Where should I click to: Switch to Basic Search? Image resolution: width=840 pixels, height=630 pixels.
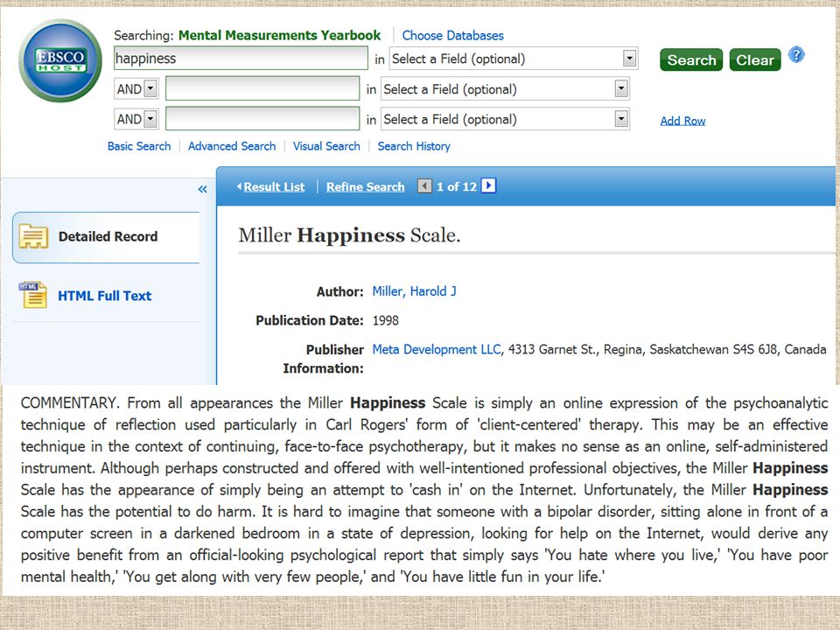(x=139, y=146)
